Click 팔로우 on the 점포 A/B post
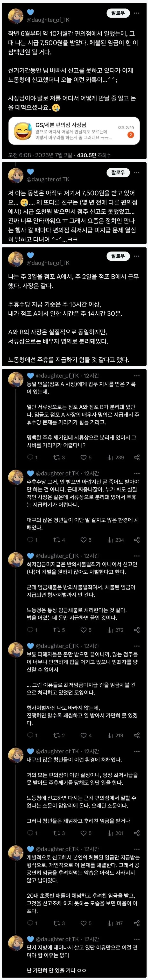 118,256
